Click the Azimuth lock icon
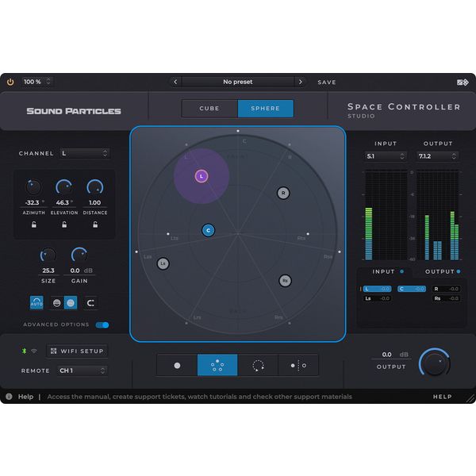The height and width of the screenshot is (476, 476). (x=34, y=225)
